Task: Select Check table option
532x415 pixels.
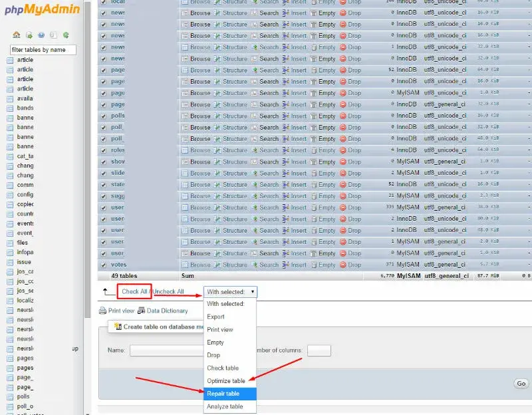Action: tap(229, 368)
